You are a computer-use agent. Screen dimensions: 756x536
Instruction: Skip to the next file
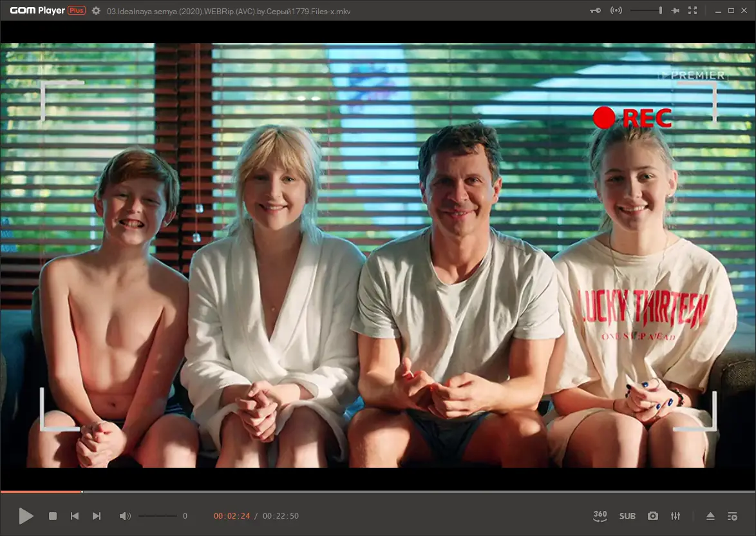[97, 516]
